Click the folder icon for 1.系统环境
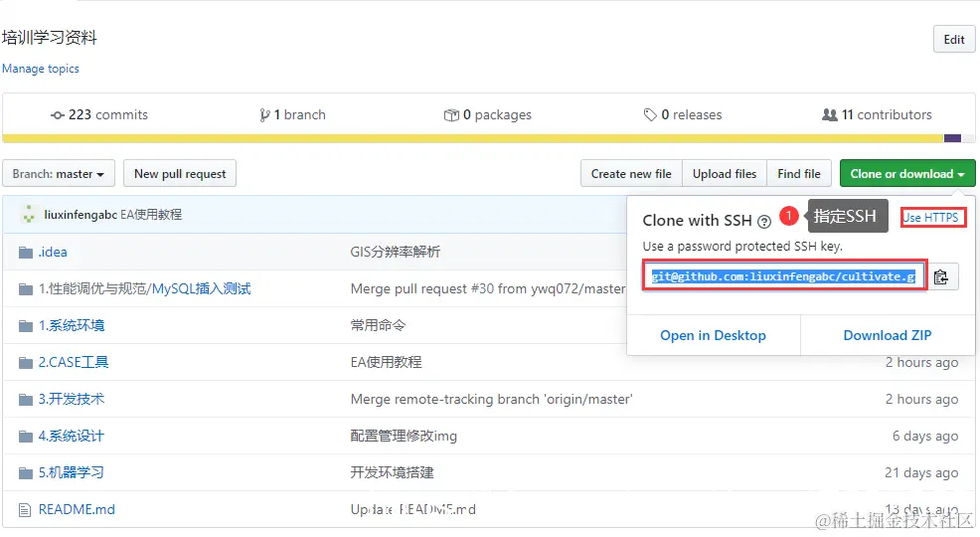The image size is (980, 537). pos(26,326)
